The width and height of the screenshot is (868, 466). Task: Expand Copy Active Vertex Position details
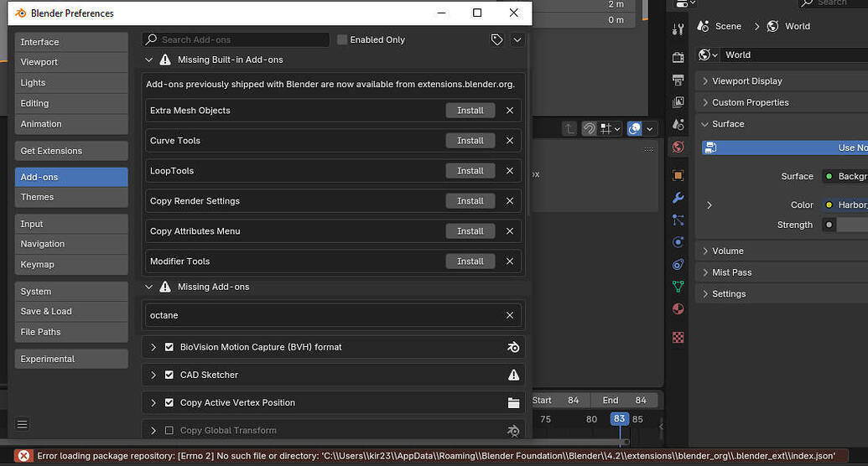coord(153,403)
